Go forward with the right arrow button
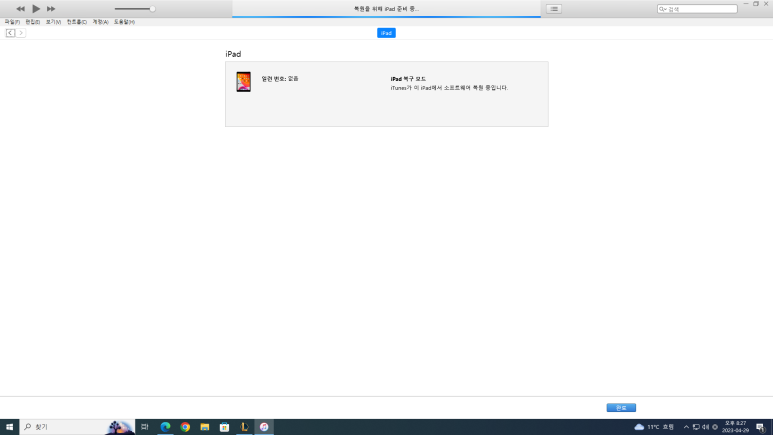This screenshot has width=773, height=435. click(21, 33)
